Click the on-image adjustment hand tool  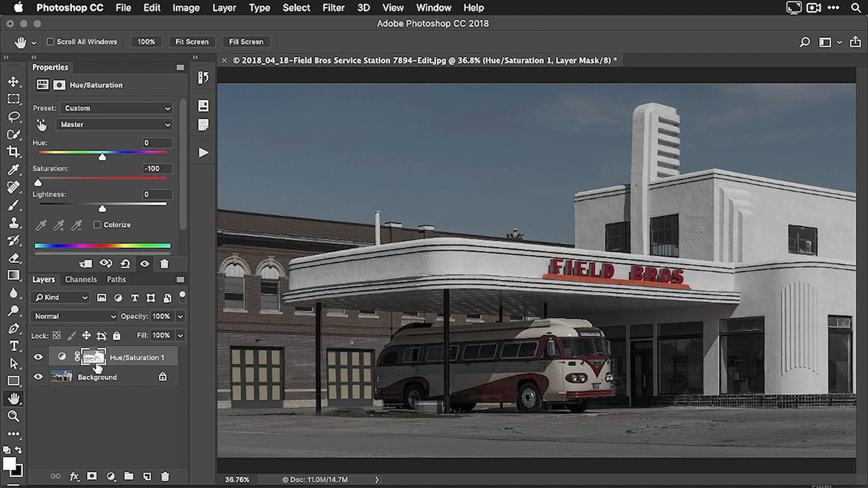click(41, 125)
